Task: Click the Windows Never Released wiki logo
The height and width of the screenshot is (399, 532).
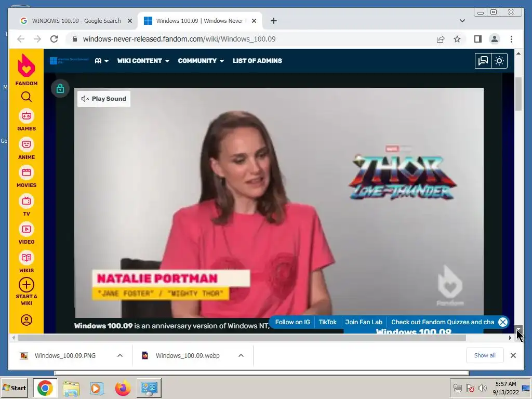Action: pyautogui.click(x=69, y=61)
